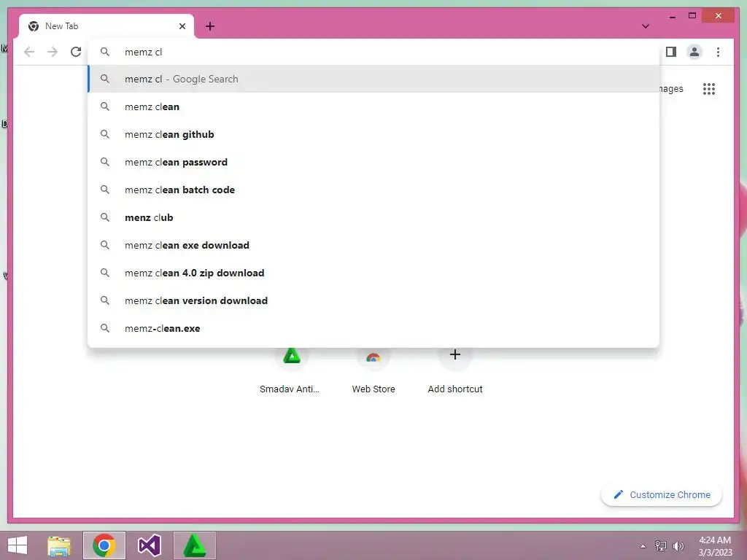Open Smadav from the taskbar
The height and width of the screenshot is (560, 747).
point(194,545)
